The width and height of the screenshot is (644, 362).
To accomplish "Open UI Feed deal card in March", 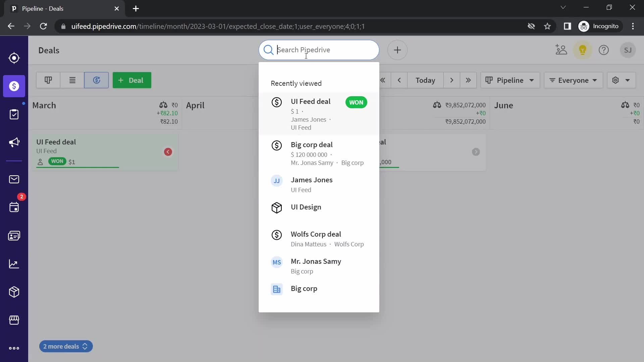I will [x=105, y=152].
